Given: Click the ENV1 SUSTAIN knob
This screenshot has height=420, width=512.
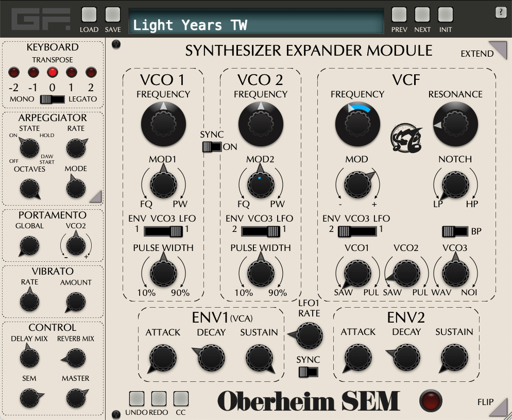Looking at the screenshot, I should click(x=259, y=358).
